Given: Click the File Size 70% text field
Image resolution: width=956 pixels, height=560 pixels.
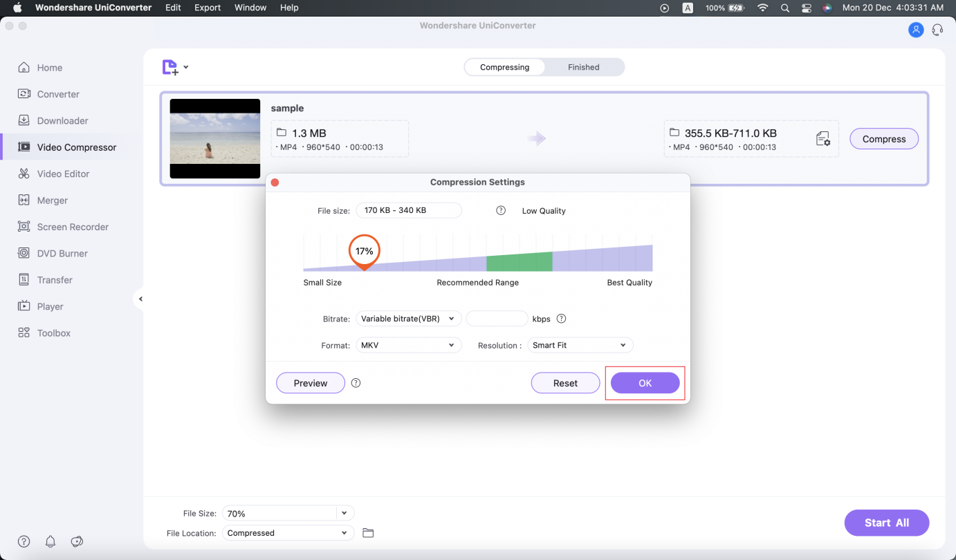Looking at the screenshot, I should pyautogui.click(x=279, y=513).
